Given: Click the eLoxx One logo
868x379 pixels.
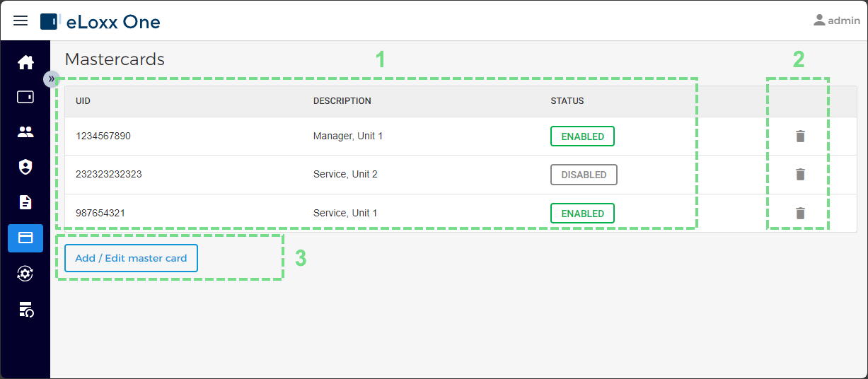Looking at the screenshot, I should pyautogui.click(x=100, y=22).
